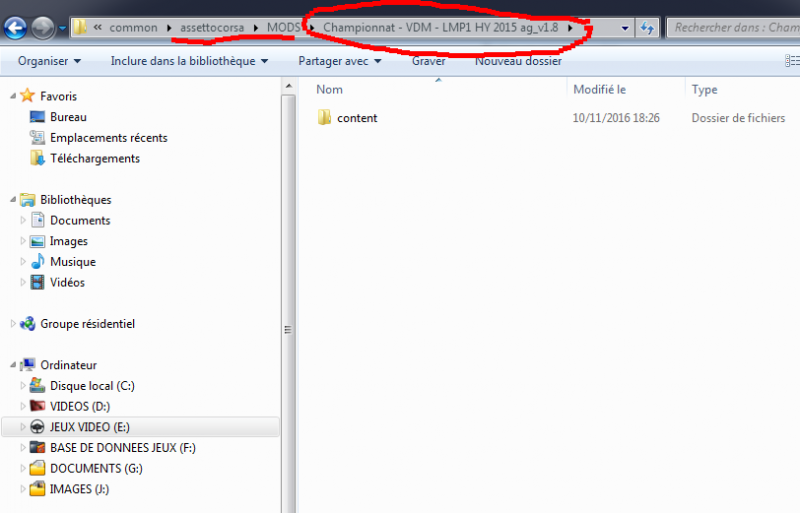Navigate to MODS breadcrumb
The height and width of the screenshot is (513, 800).
pos(284,28)
